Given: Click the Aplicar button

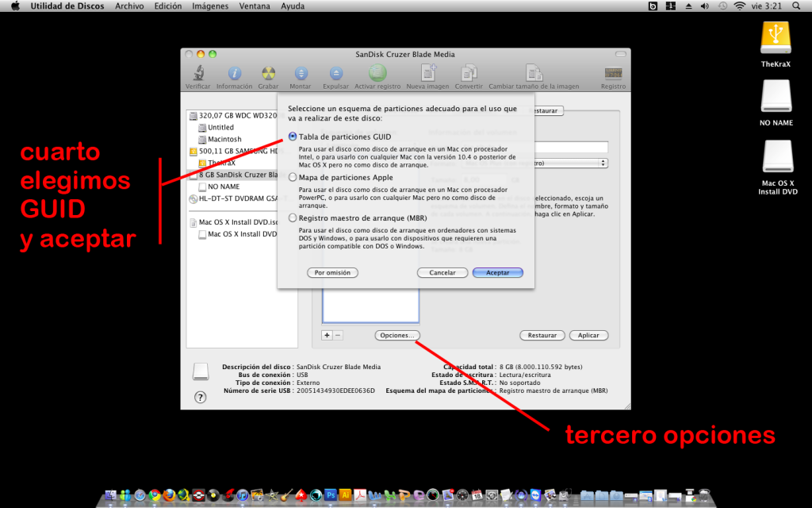Looking at the screenshot, I should pos(588,336).
